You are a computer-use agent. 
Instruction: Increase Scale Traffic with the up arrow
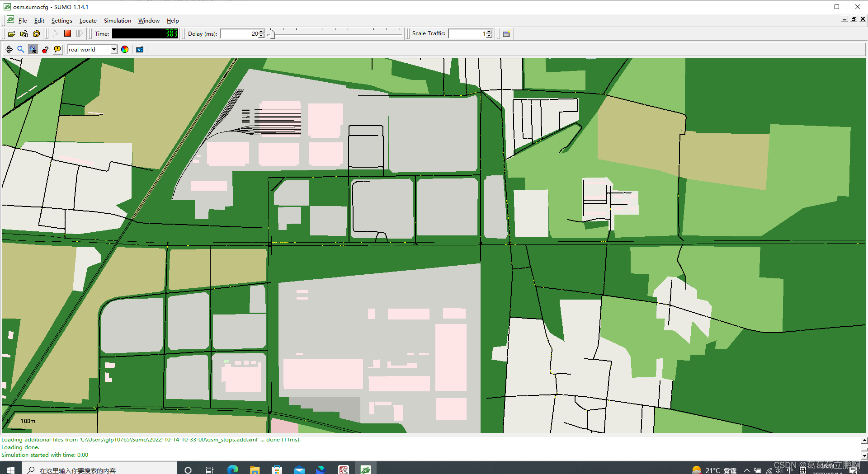click(489, 32)
